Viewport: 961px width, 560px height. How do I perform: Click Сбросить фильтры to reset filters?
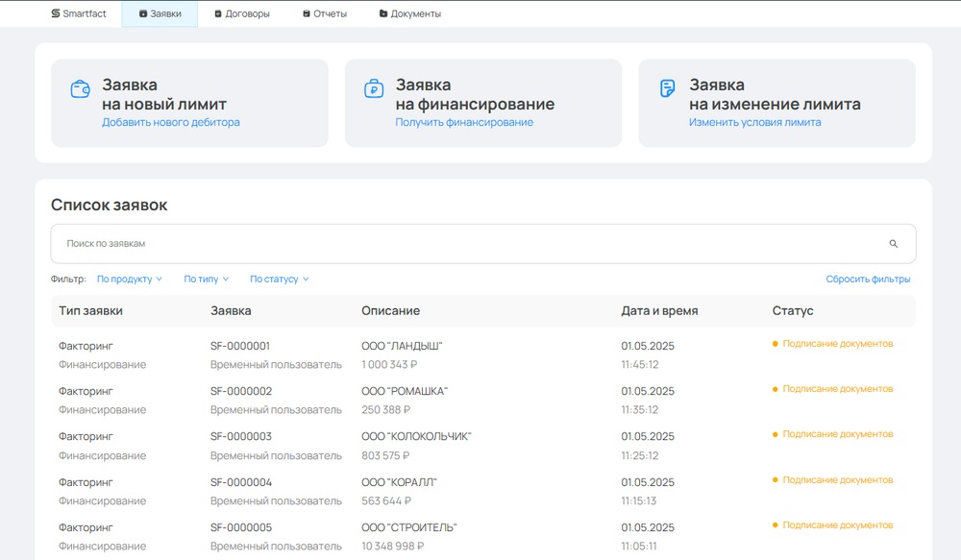(868, 278)
